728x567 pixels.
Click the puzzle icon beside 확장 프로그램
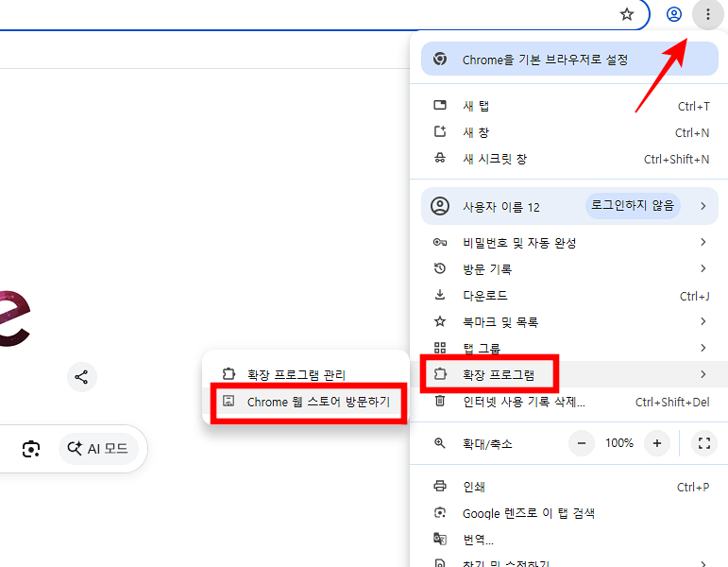(440, 373)
